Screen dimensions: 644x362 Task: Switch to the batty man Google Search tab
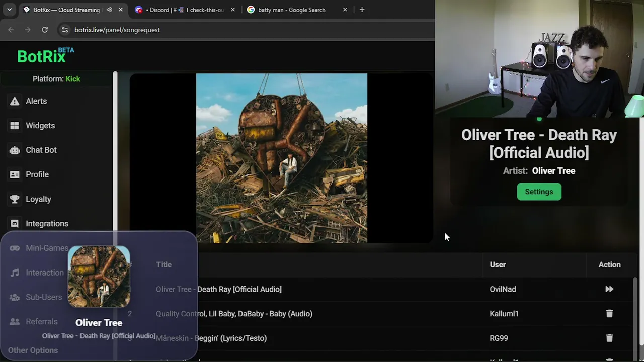click(297, 10)
